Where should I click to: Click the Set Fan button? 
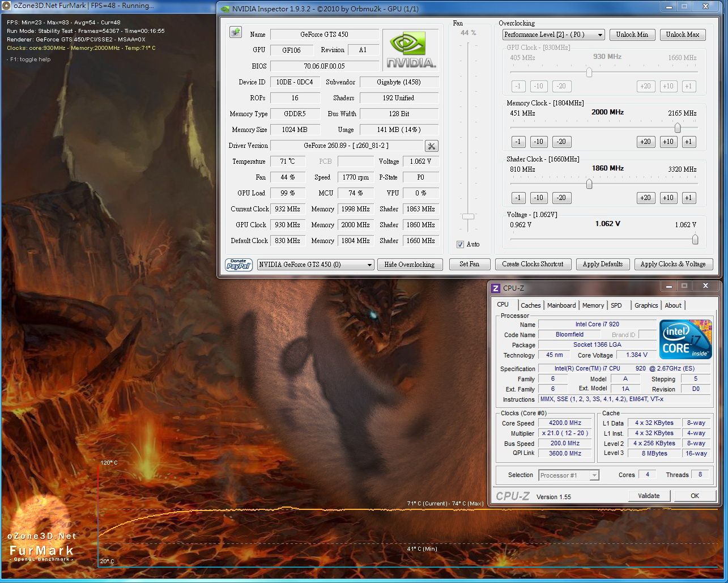coord(470,264)
